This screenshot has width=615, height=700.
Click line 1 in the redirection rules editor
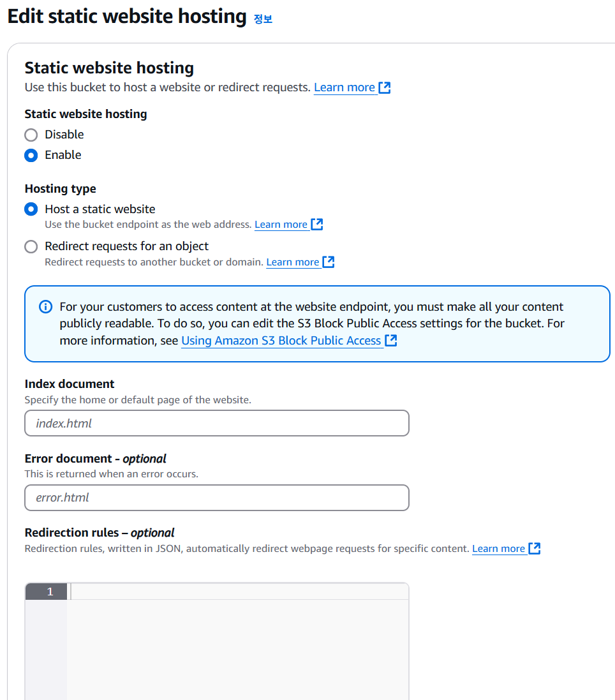pos(239,592)
